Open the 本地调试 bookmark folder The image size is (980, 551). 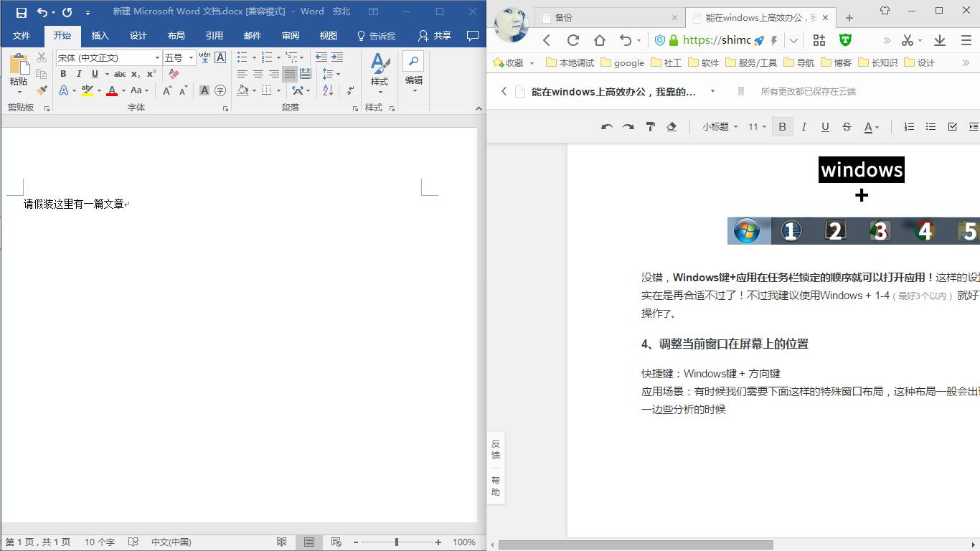pyautogui.click(x=570, y=63)
